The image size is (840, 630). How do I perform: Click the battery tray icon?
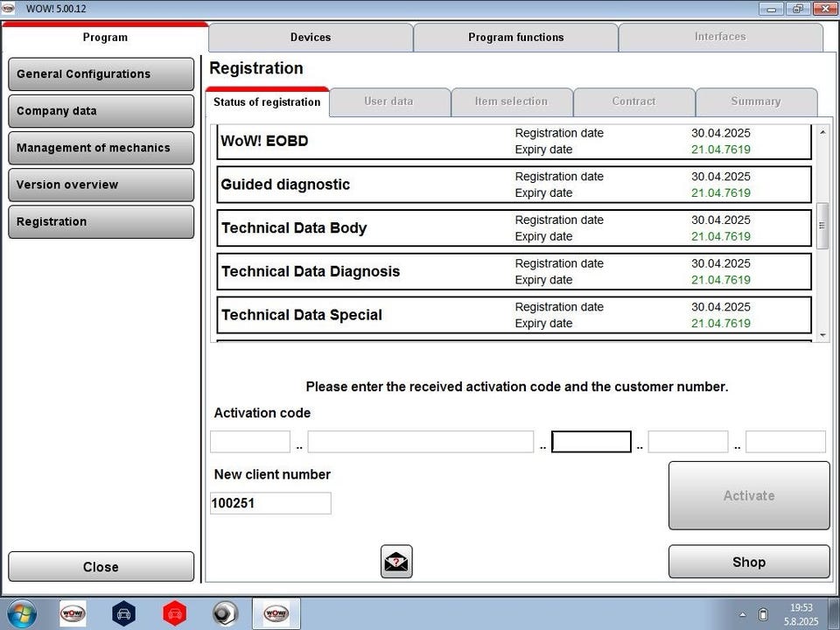click(763, 614)
